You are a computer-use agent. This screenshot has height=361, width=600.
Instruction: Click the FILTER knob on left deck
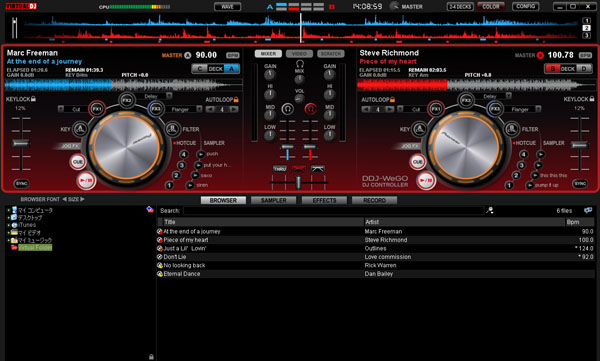[173, 129]
